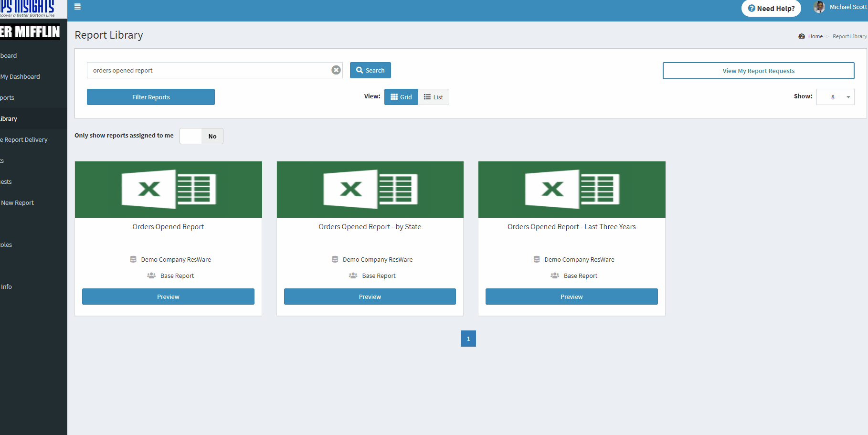868x435 pixels.
Task: Preview the Orders Opened Report
Action: 168,297
